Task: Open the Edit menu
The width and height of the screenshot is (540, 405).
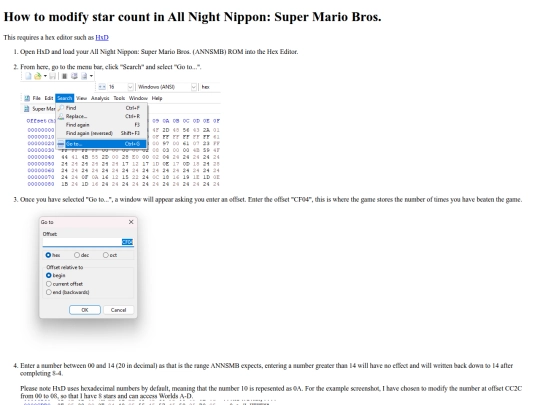Action: (49, 98)
